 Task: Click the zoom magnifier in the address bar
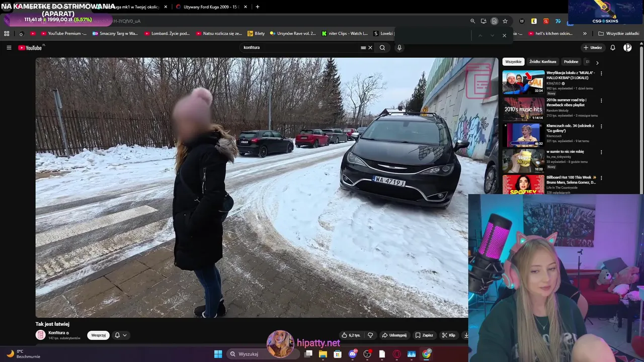pyautogui.click(x=472, y=21)
